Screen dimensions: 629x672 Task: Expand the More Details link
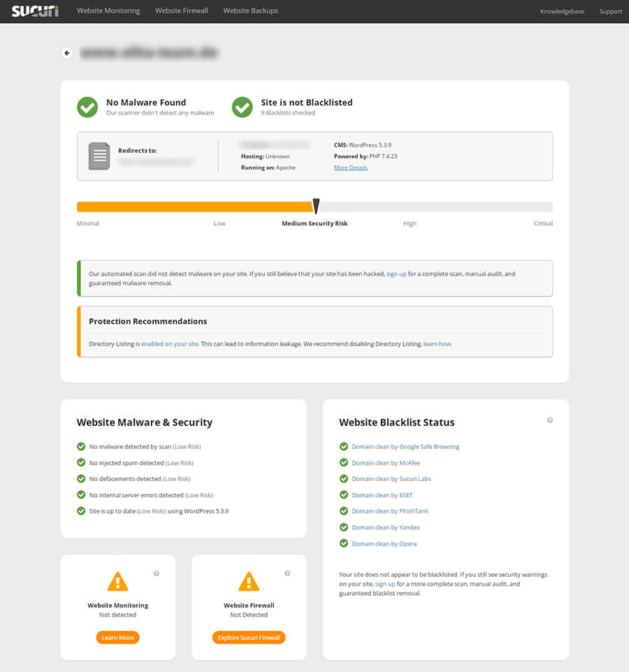pos(350,168)
